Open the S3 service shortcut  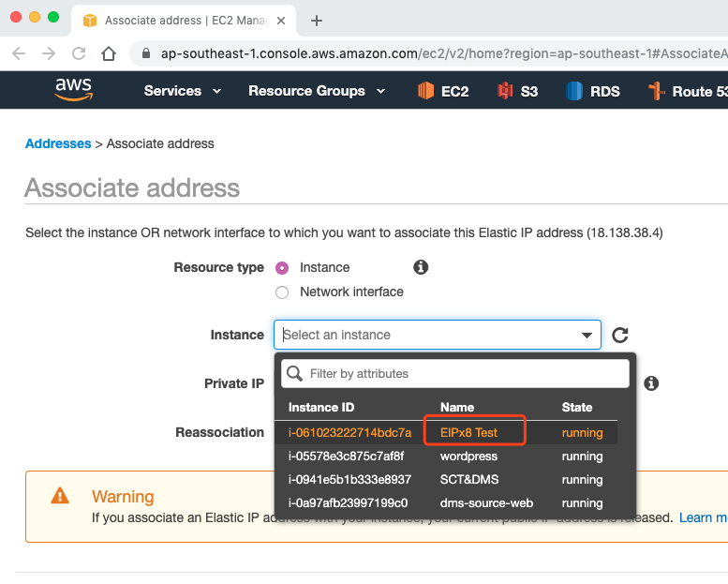[x=518, y=91]
